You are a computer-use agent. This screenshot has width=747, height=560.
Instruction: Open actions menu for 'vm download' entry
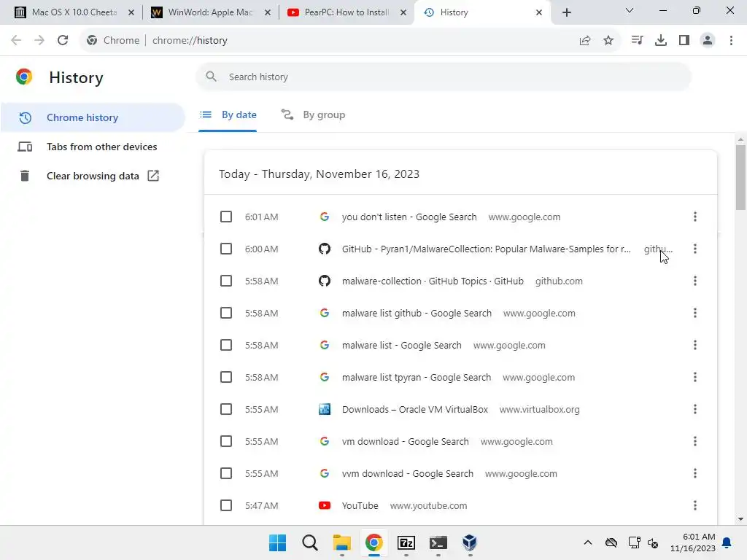(x=695, y=441)
